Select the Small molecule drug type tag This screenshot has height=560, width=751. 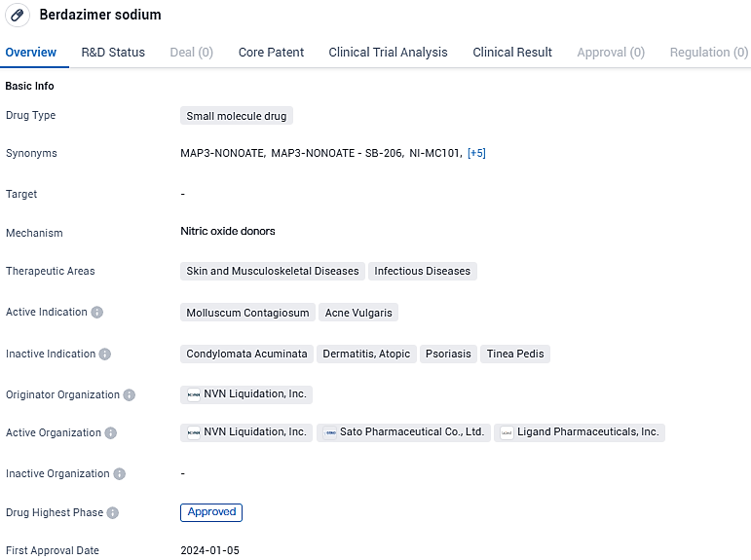(237, 116)
